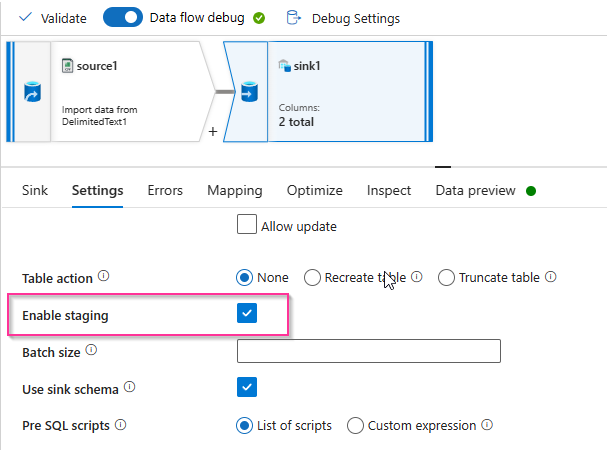Screen dimensions: 607x450
Task: Uncheck the Use sink schema checkbox
Action: click(247, 387)
